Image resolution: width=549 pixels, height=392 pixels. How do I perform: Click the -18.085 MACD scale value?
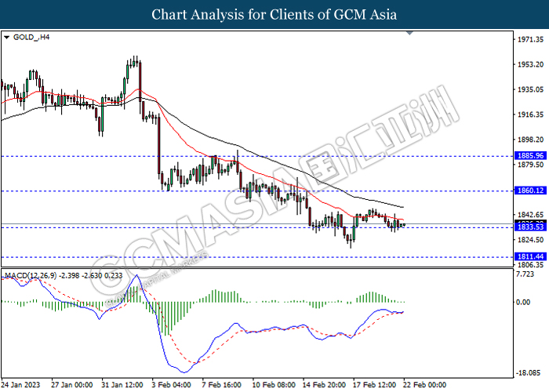coord(528,373)
